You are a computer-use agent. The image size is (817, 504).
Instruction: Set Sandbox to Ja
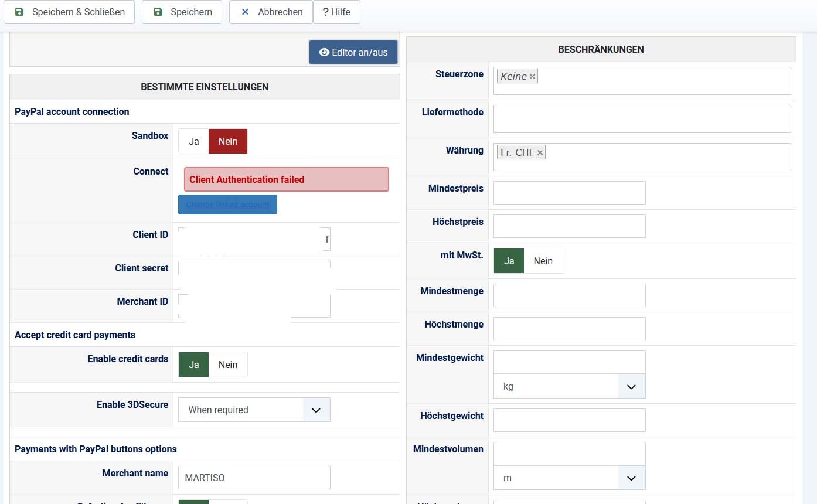click(x=194, y=141)
